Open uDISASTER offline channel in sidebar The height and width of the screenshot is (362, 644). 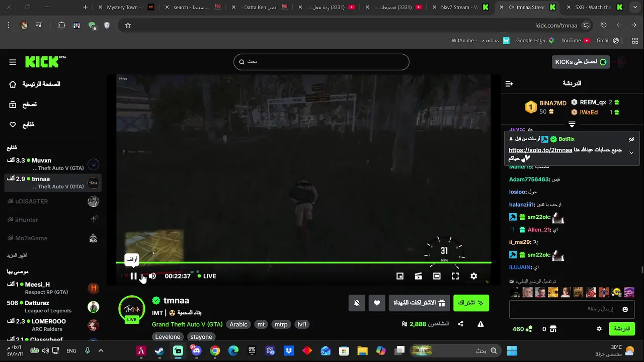point(53,201)
